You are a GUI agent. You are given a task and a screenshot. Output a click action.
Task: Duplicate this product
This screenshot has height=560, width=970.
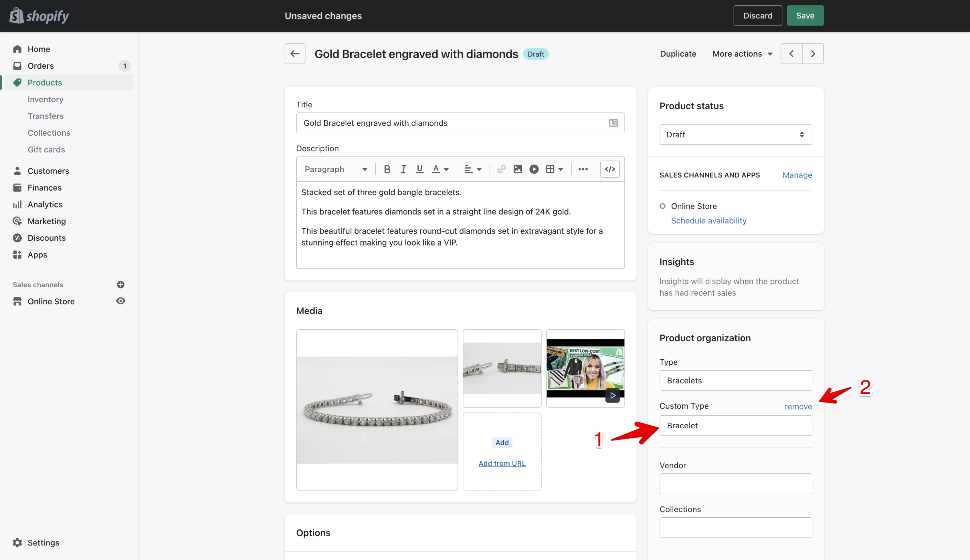(x=678, y=54)
